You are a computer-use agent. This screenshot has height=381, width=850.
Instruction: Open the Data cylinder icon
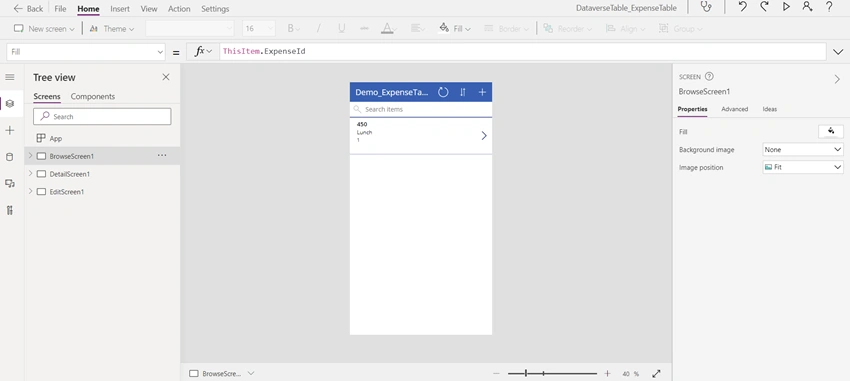tap(10, 157)
